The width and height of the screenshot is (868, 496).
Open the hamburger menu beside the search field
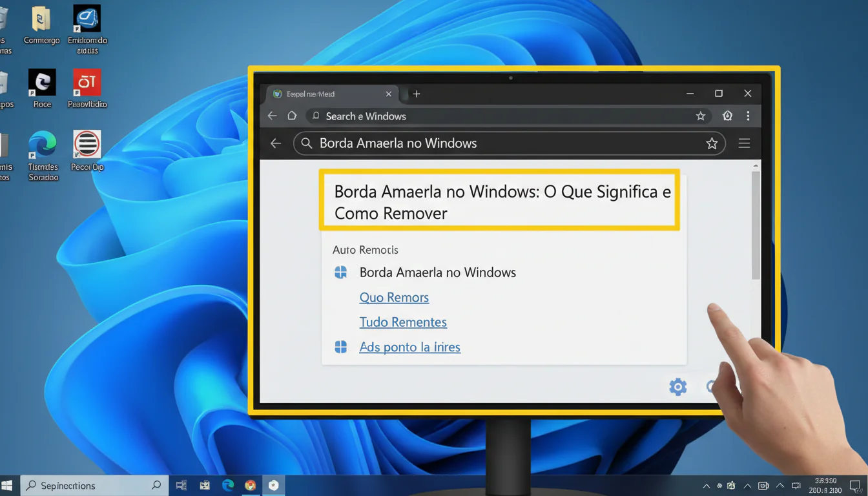point(744,143)
